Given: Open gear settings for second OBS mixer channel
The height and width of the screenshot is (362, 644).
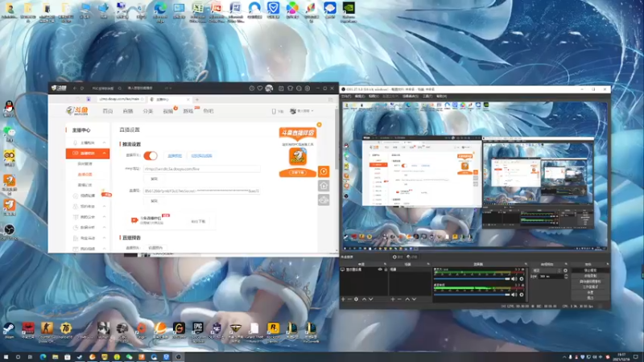Looking at the screenshot, I should tap(522, 294).
